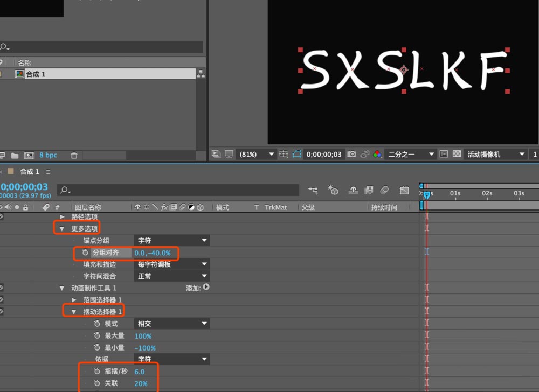This screenshot has height=392, width=539.
Task: Collapse the 更多选项 property group
Action: tap(62, 229)
